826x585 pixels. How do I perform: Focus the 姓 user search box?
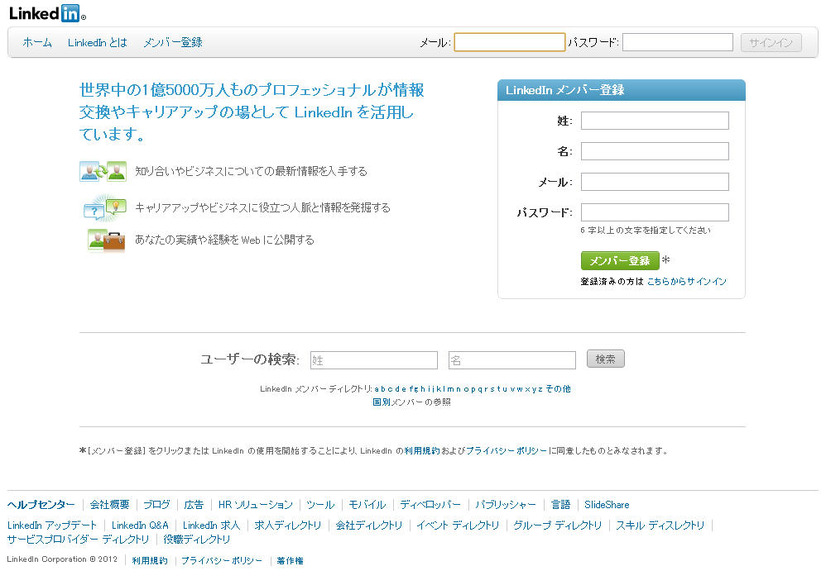coord(374,360)
